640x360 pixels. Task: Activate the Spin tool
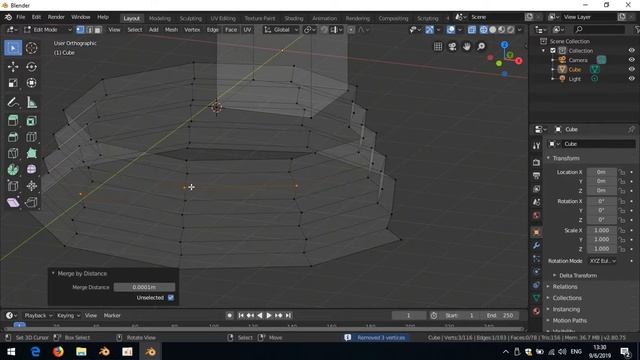click(13, 170)
